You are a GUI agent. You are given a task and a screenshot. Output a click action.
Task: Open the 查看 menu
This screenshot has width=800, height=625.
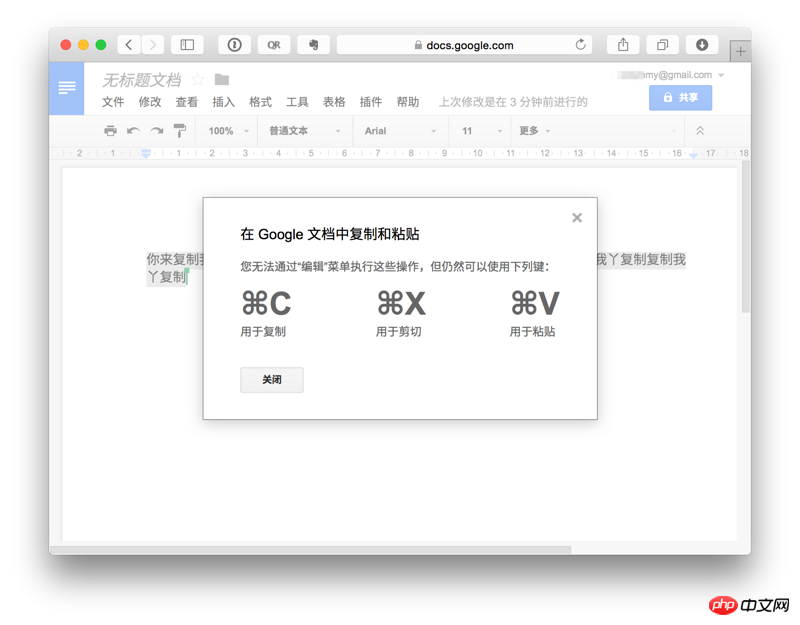click(x=186, y=102)
